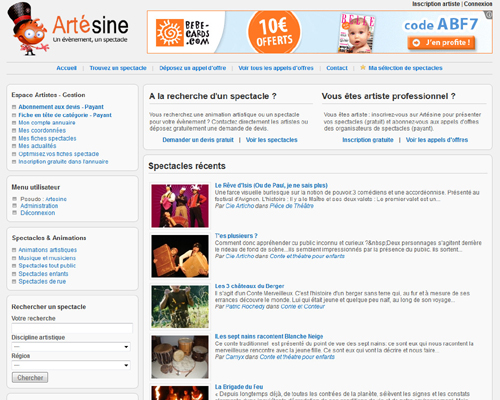
Task: Open Conte et Conteur category link
Action: [303, 307]
